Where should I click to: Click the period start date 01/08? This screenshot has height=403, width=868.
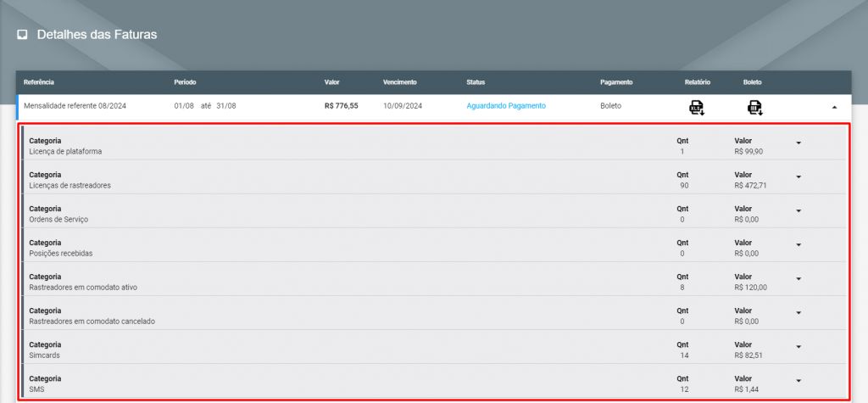click(184, 105)
